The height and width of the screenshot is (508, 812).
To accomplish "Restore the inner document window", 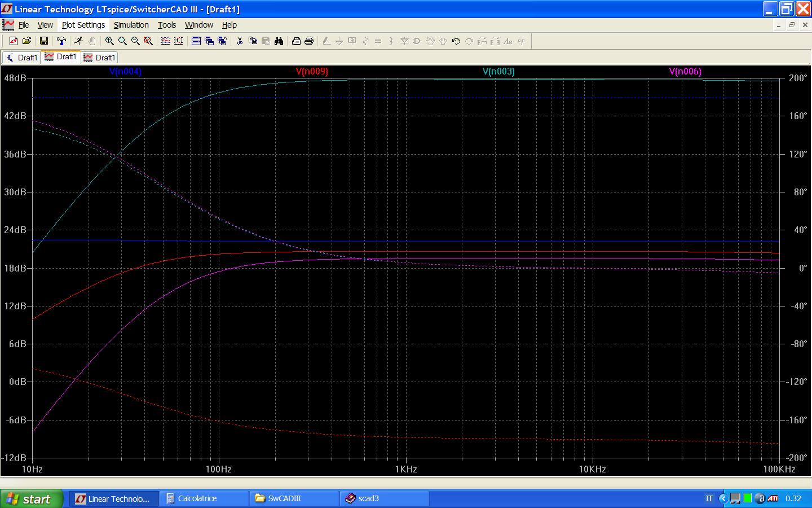I will pos(792,25).
